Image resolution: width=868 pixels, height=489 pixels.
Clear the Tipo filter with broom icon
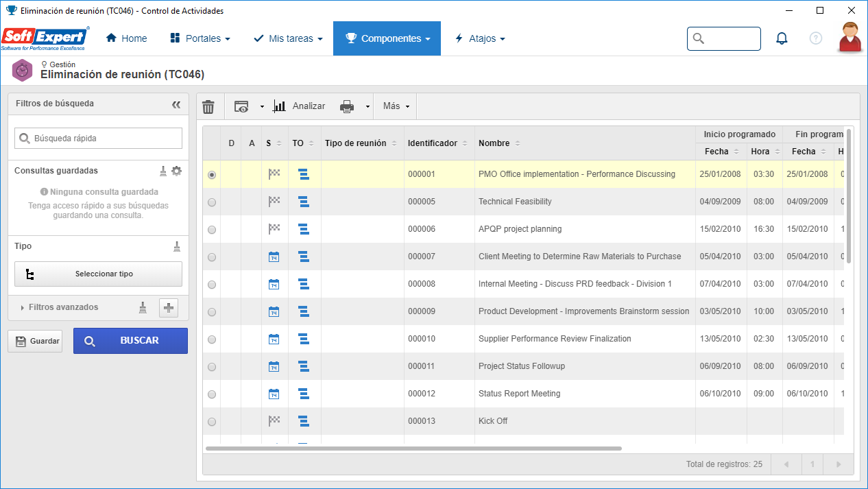coord(176,246)
